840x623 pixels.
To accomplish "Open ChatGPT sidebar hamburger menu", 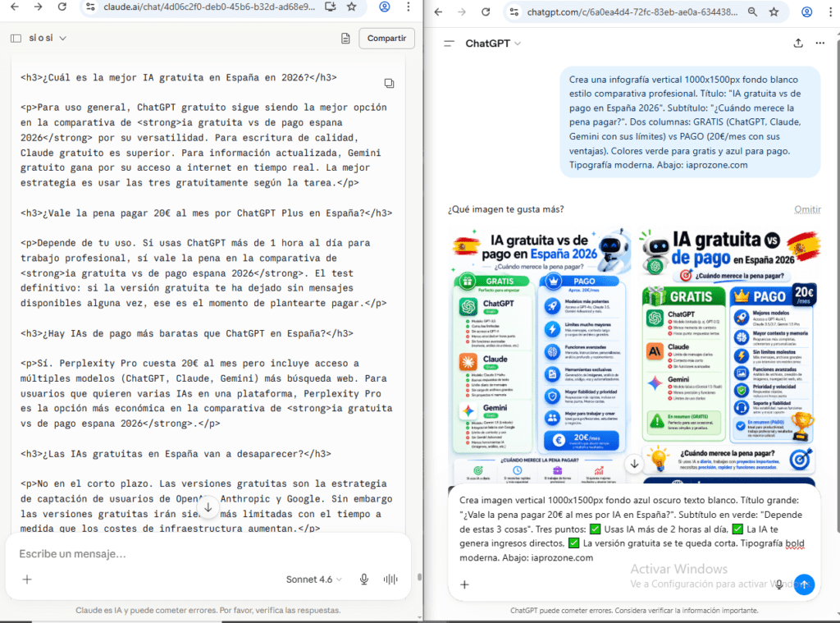I will 449,44.
